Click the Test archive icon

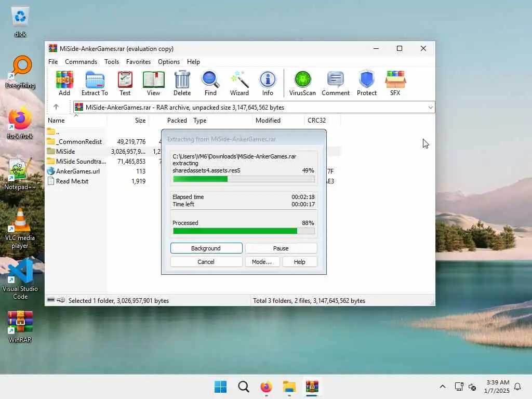[125, 83]
